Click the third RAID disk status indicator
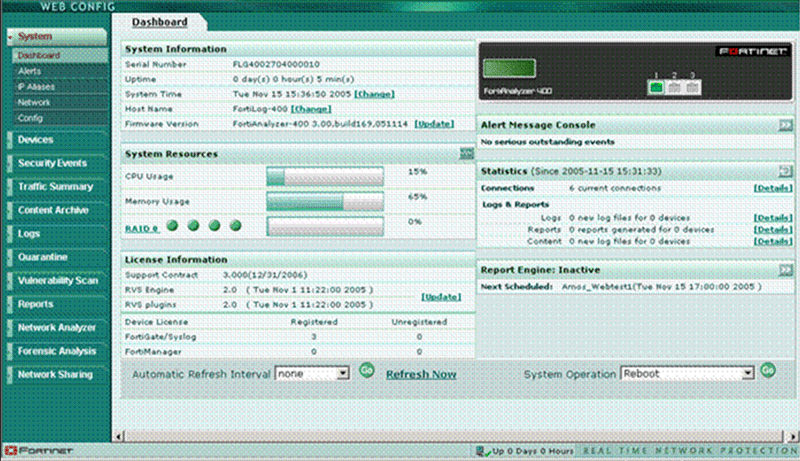Screen dimensions: 800x461 click(214, 225)
